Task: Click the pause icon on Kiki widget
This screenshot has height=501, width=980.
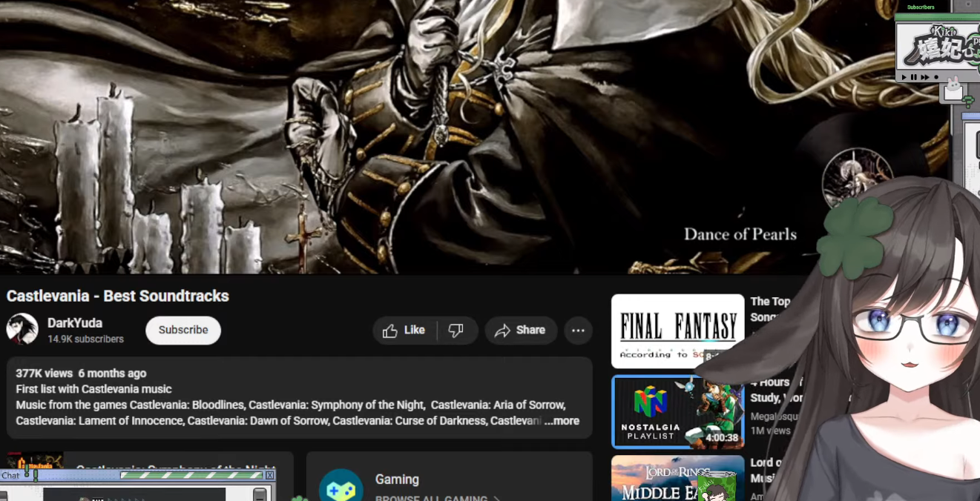Action: click(x=914, y=77)
